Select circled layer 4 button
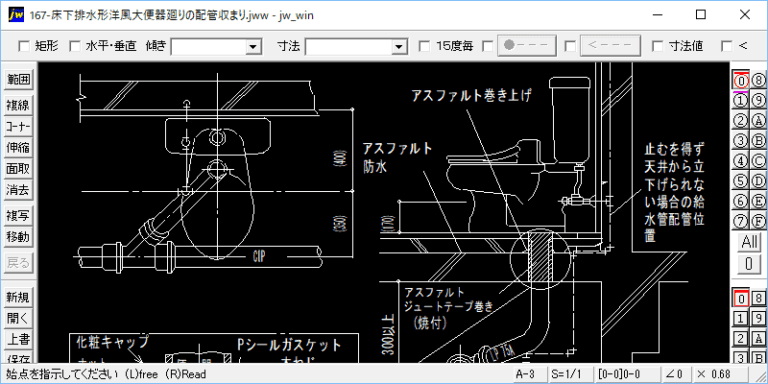This screenshot has height=384, width=768. point(741,161)
